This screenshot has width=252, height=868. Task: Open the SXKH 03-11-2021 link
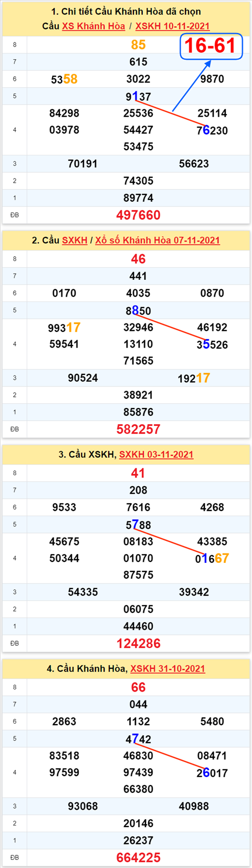click(156, 455)
